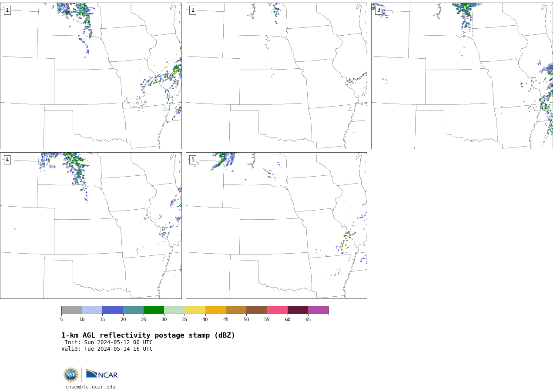Viewport: 557px width, 392px height.
Task: Click the panel number 3 label box
Action: pyautogui.click(x=379, y=10)
